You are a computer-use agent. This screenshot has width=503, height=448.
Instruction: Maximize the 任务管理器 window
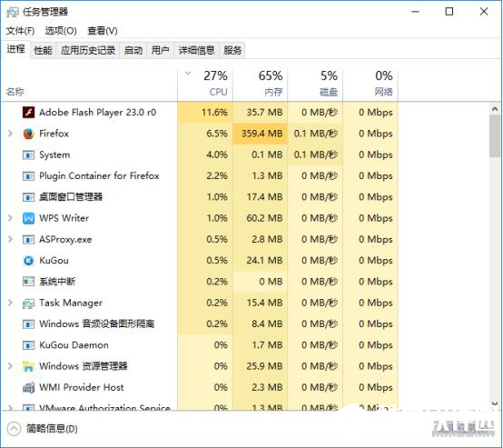pyautogui.click(x=449, y=12)
